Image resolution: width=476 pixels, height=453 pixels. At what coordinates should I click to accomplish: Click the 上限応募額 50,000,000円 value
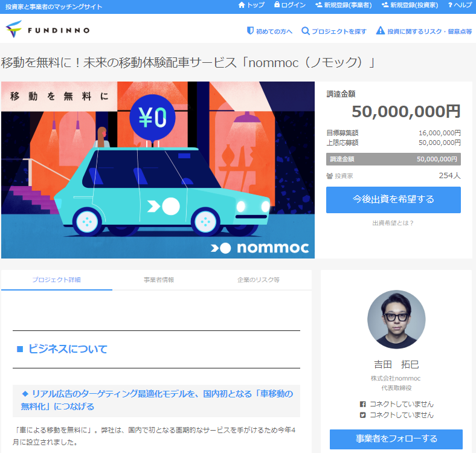click(x=440, y=143)
